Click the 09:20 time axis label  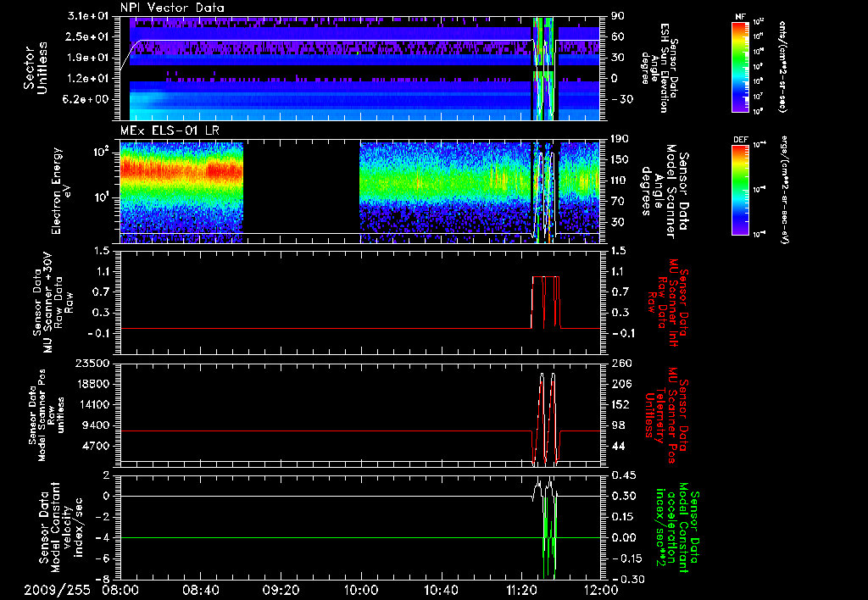[281, 590]
